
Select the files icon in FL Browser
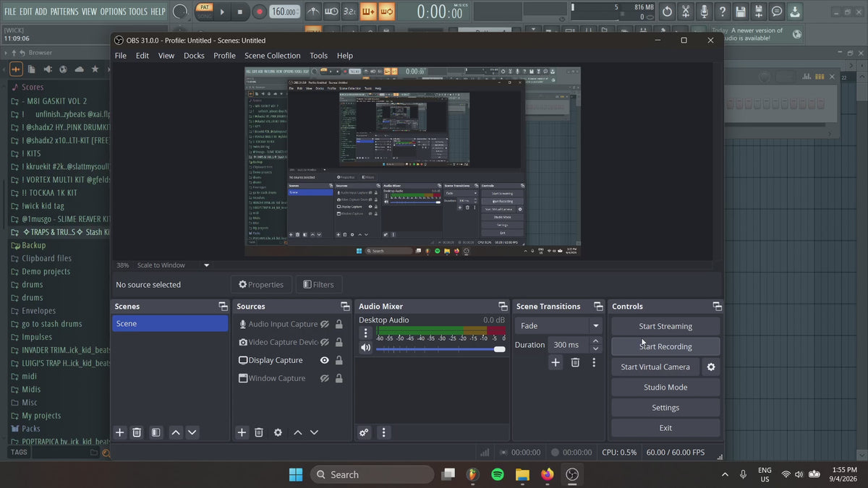pos(32,69)
